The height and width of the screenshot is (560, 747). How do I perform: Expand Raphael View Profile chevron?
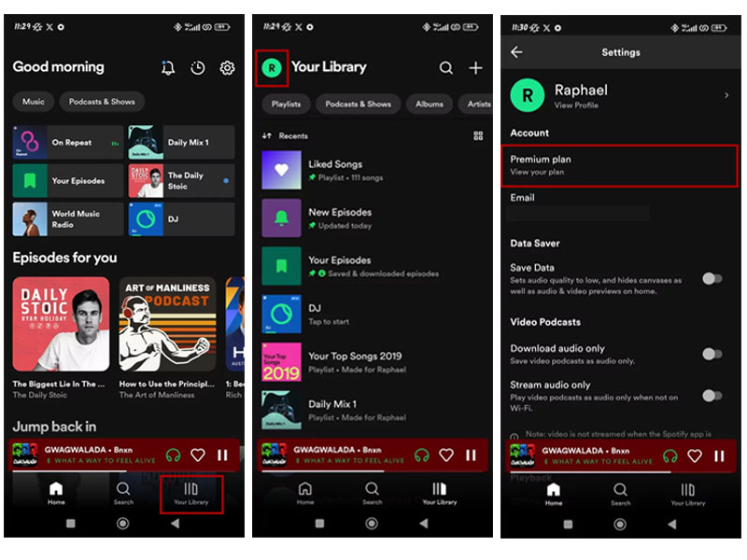point(726,96)
